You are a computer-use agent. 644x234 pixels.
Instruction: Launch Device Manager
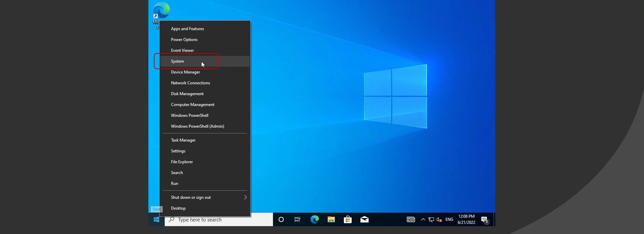[x=205, y=72]
